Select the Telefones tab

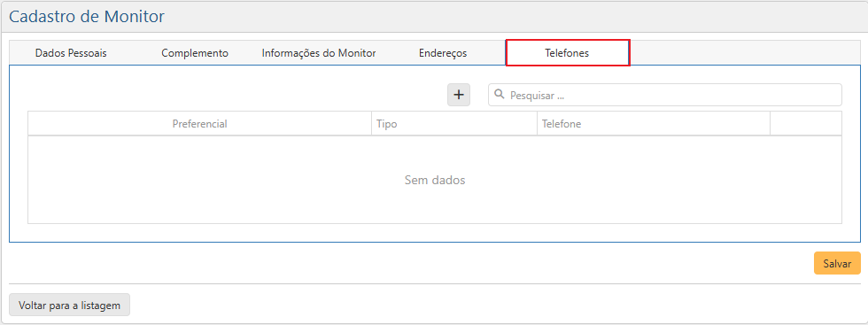pyautogui.click(x=568, y=53)
